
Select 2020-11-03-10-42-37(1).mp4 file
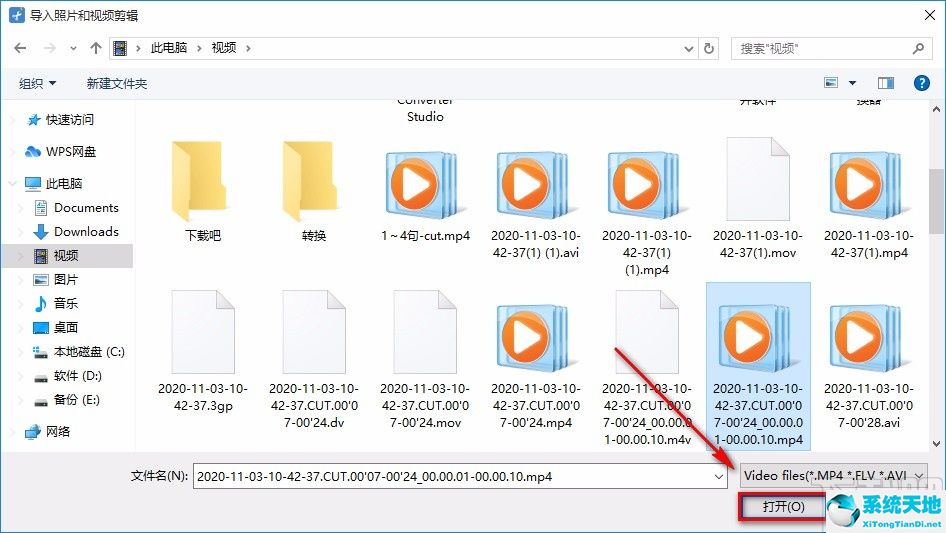tap(869, 202)
